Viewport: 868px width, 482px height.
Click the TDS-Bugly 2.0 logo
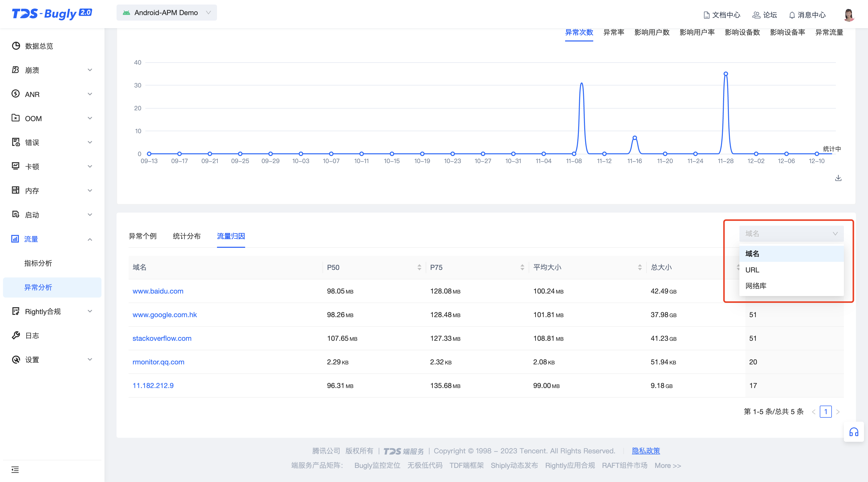click(52, 14)
